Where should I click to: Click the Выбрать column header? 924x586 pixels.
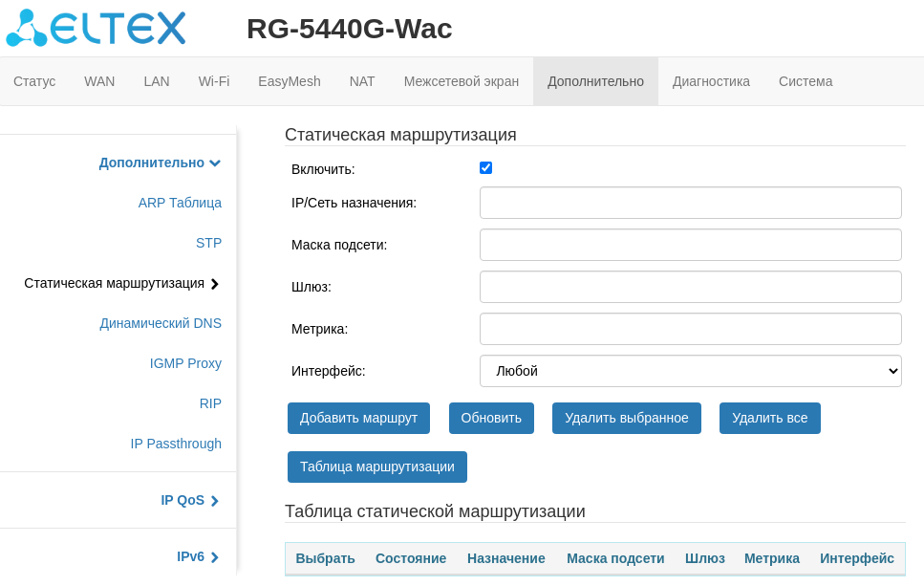(x=325, y=558)
